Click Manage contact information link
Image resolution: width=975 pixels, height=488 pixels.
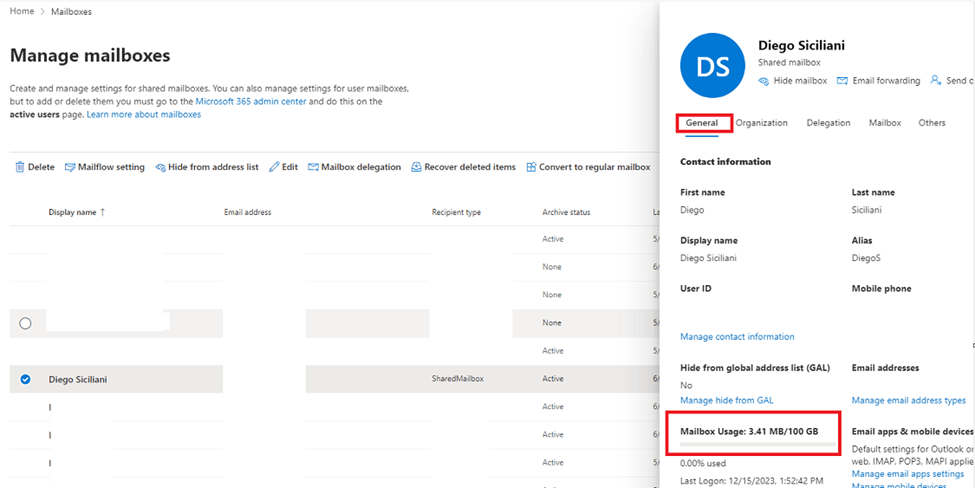coord(737,337)
